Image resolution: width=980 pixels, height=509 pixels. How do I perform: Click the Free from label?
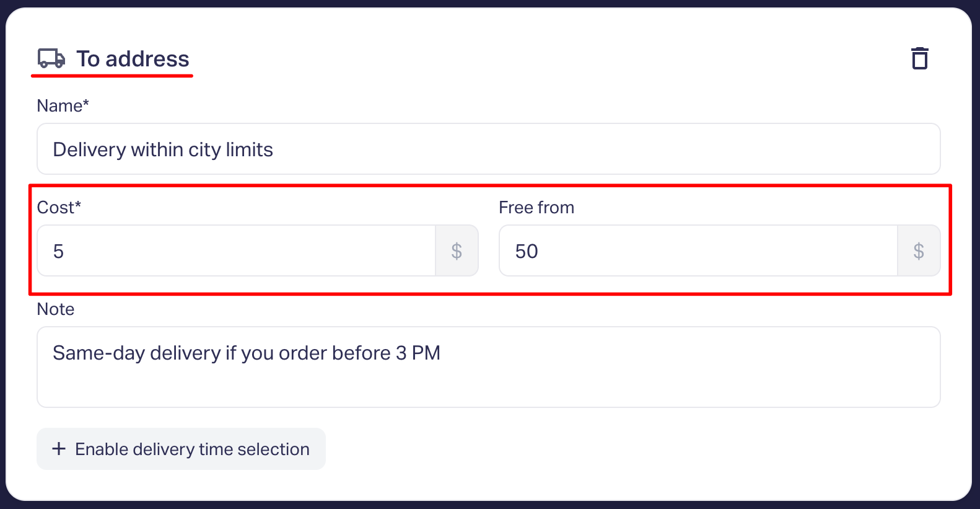(x=536, y=207)
